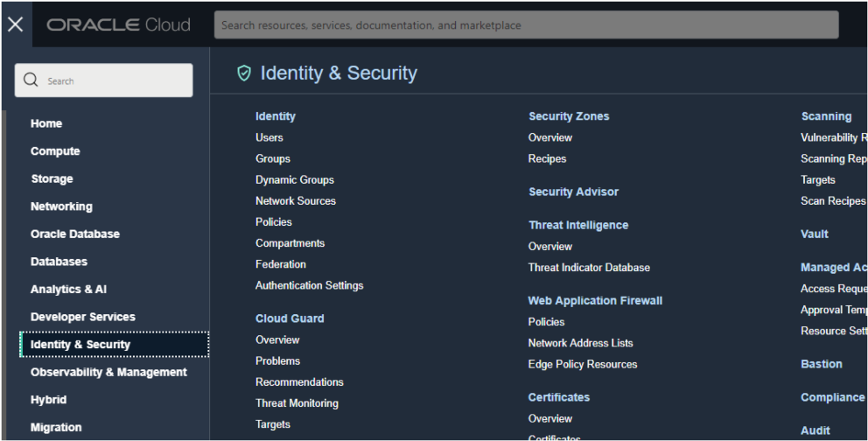Open Vault link

point(815,234)
